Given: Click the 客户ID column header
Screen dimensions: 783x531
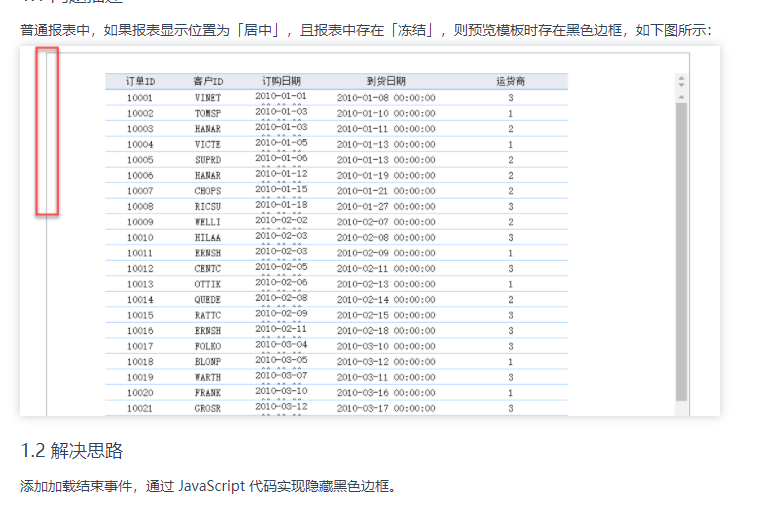Looking at the screenshot, I should point(208,81).
